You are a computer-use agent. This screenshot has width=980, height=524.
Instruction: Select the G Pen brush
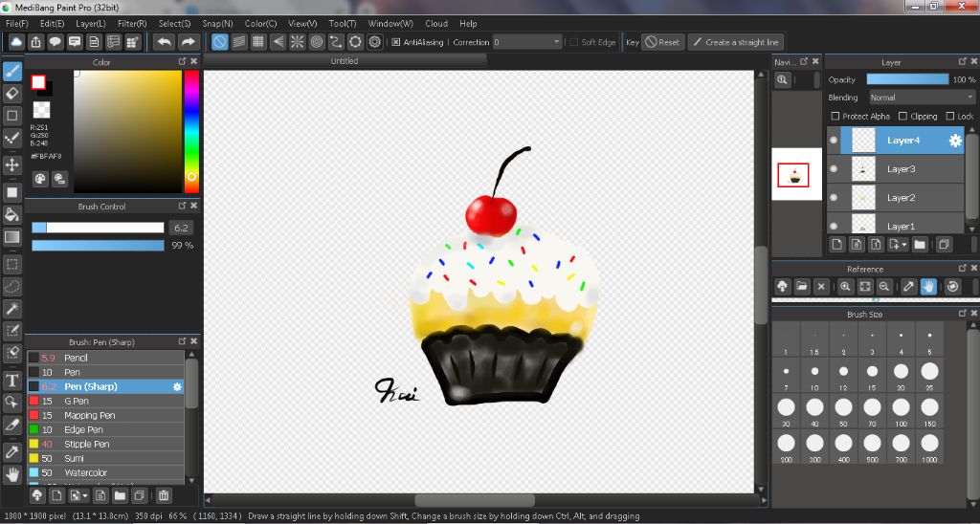[105, 401]
